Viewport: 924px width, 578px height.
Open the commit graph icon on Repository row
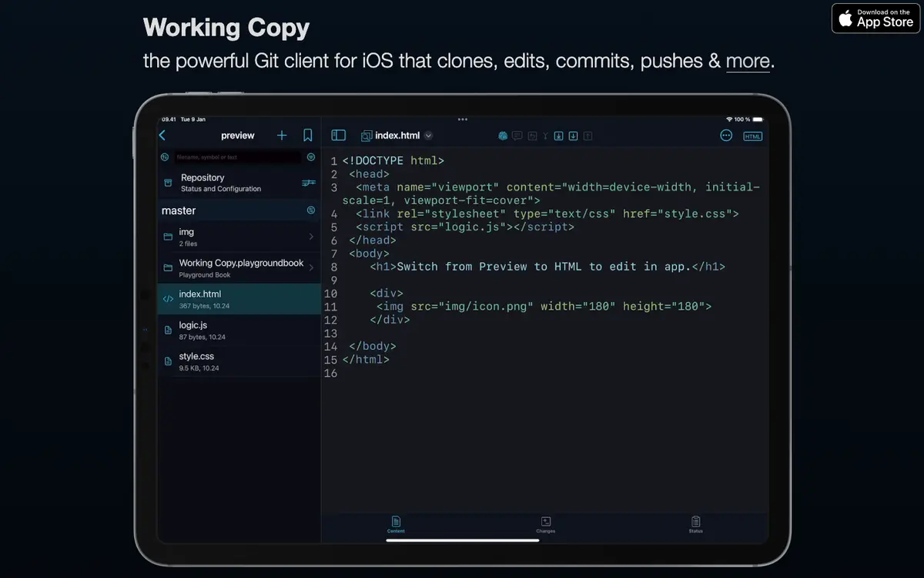click(x=309, y=183)
